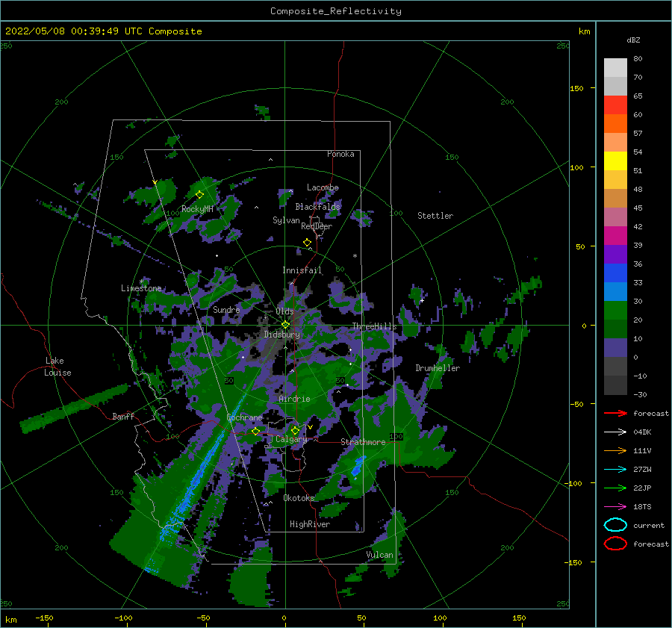Click the blue 33-36 dBZ color swatch
672x628 pixels.
click(615, 273)
